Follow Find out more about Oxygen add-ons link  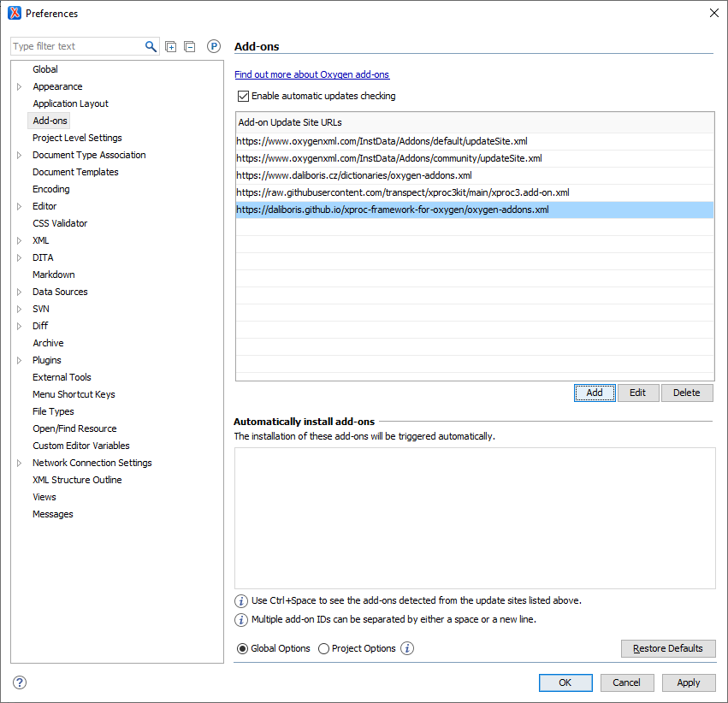(311, 74)
